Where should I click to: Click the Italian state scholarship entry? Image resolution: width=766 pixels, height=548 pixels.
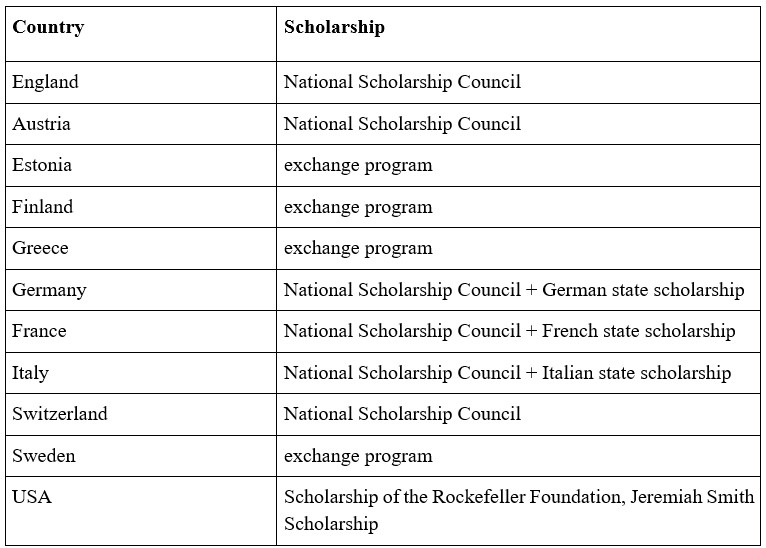click(x=637, y=373)
